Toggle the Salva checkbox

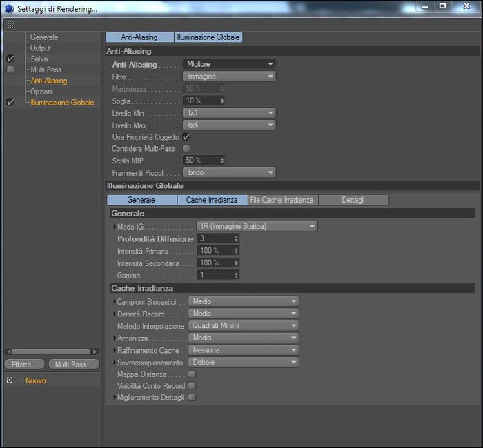(x=10, y=59)
